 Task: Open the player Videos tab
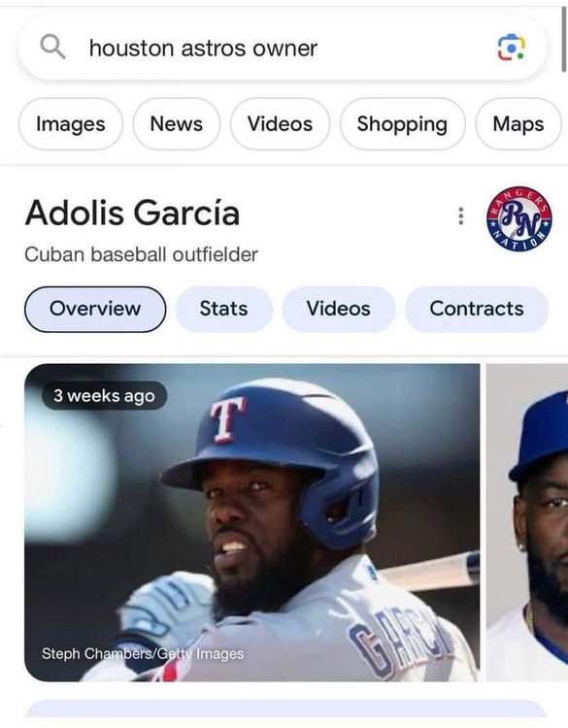click(x=339, y=310)
